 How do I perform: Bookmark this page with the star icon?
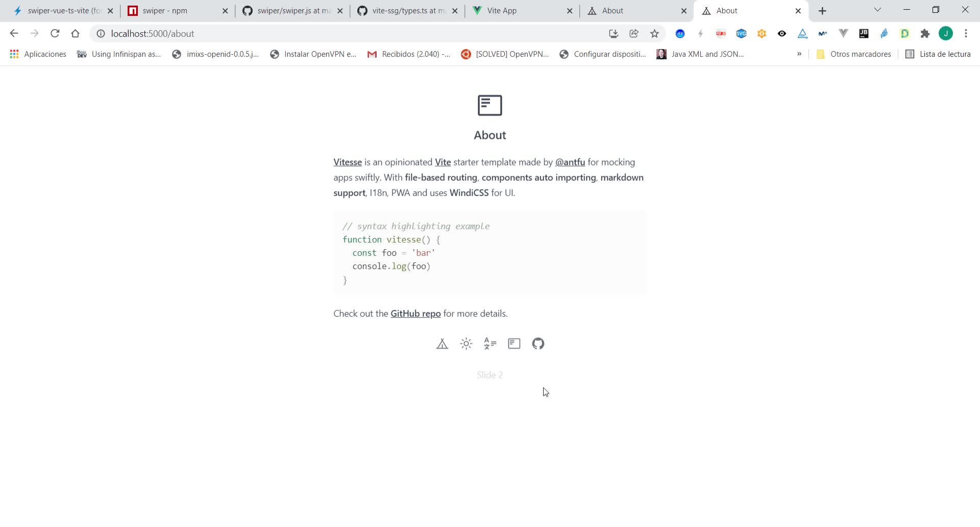(x=654, y=34)
